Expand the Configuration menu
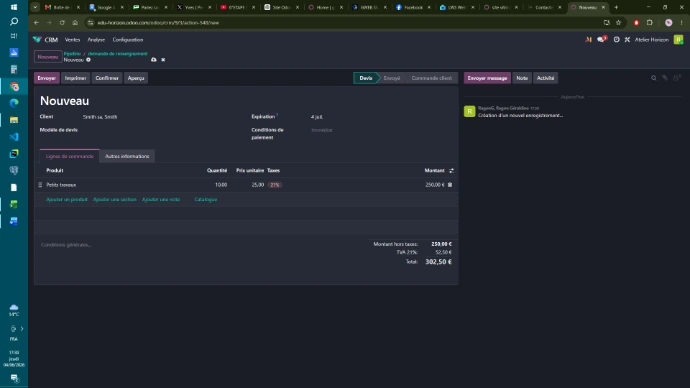Screen dimensions: 690x388 click(128, 40)
